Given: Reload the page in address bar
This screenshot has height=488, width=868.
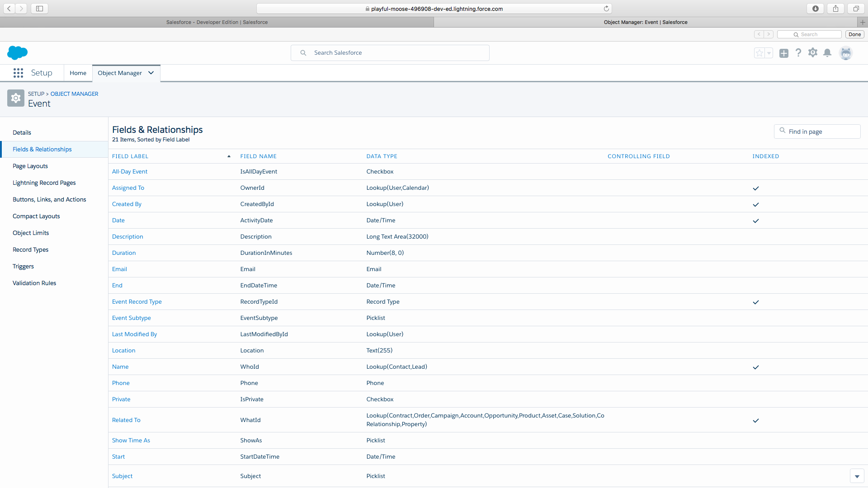Looking at the screenshot, I should pos(606,9).
